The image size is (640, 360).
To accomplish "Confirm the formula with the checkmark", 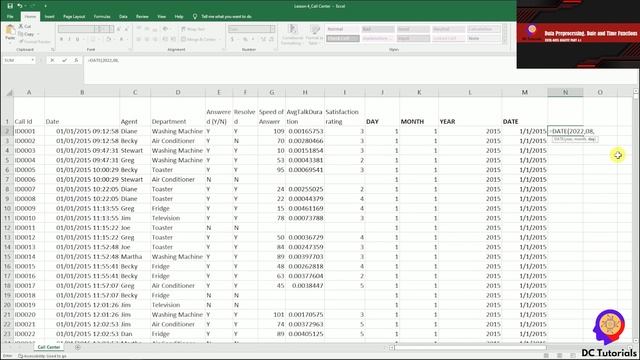I will tap(64, 60).
